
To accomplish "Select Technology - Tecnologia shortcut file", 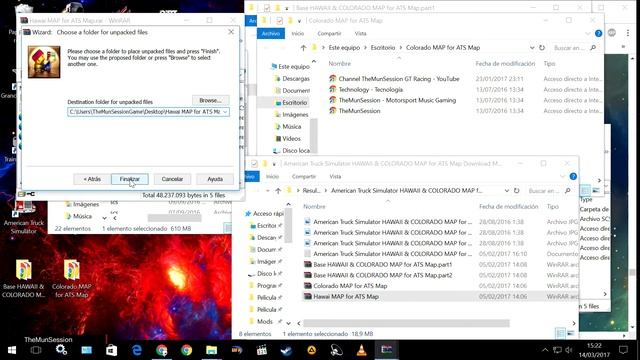I will pos(366,89).
